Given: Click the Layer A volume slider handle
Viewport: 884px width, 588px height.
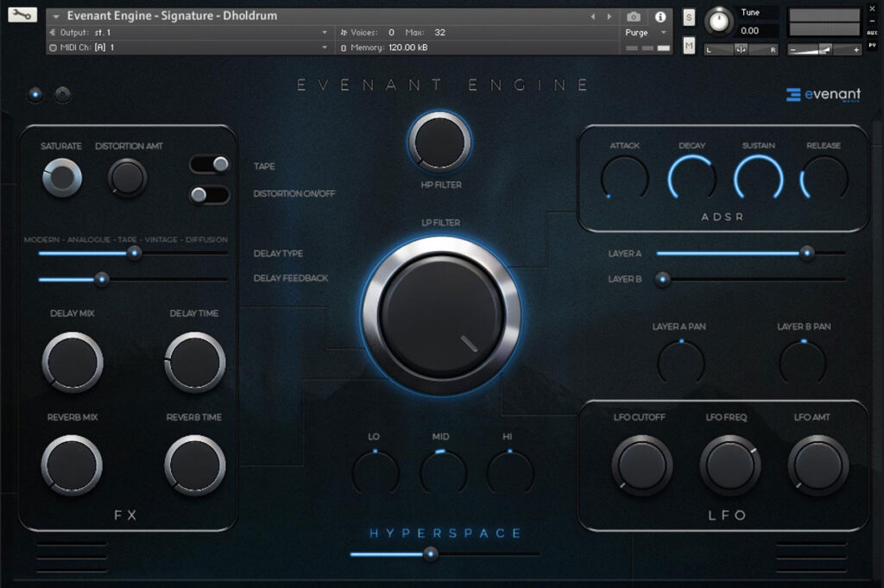Looking at the screenshot, I should click(x=806, y=253).
